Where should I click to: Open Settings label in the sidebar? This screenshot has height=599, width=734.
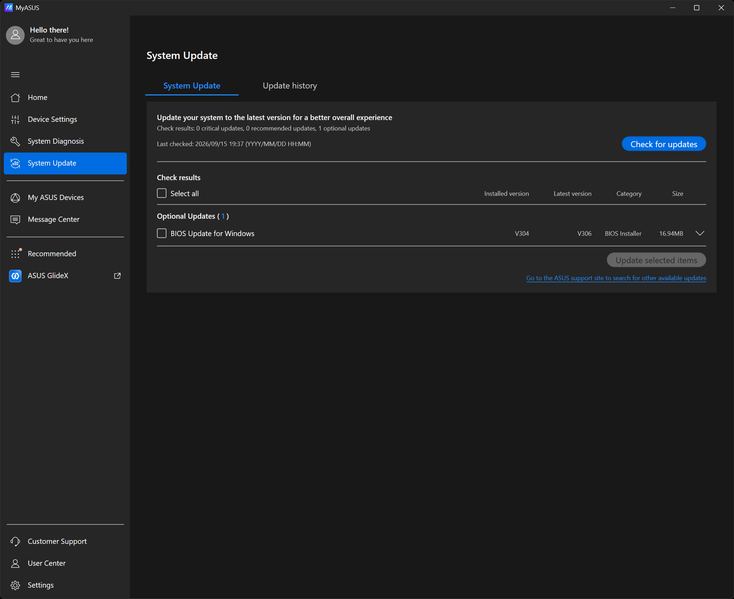[40, 585]
